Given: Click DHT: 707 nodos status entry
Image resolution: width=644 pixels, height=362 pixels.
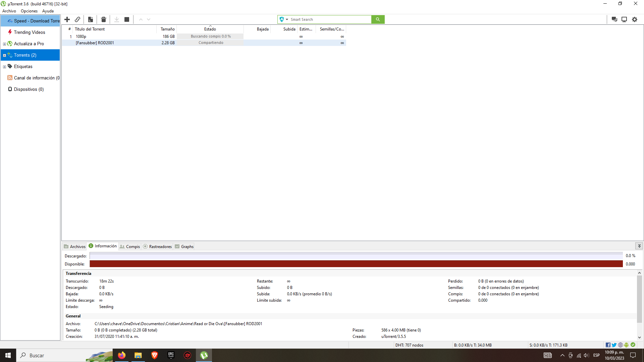Looking at the screenshot, I should (x=409, y=345).
